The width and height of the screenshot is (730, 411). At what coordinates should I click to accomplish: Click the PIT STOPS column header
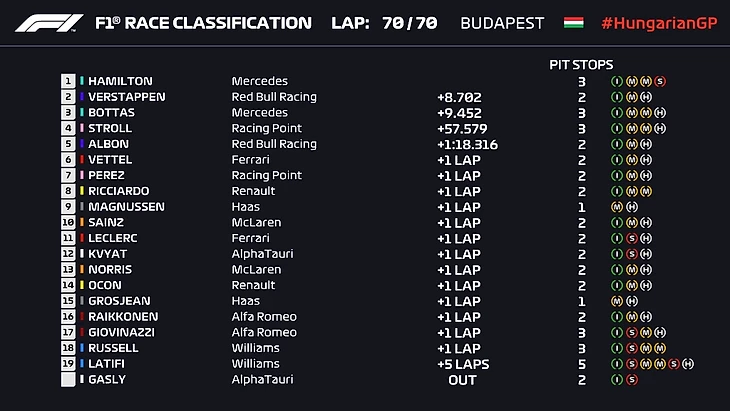coord(581,64)
